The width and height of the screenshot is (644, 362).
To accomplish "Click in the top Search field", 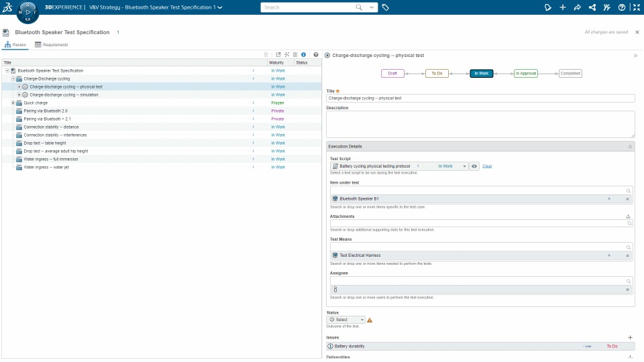I will [308, 7].
